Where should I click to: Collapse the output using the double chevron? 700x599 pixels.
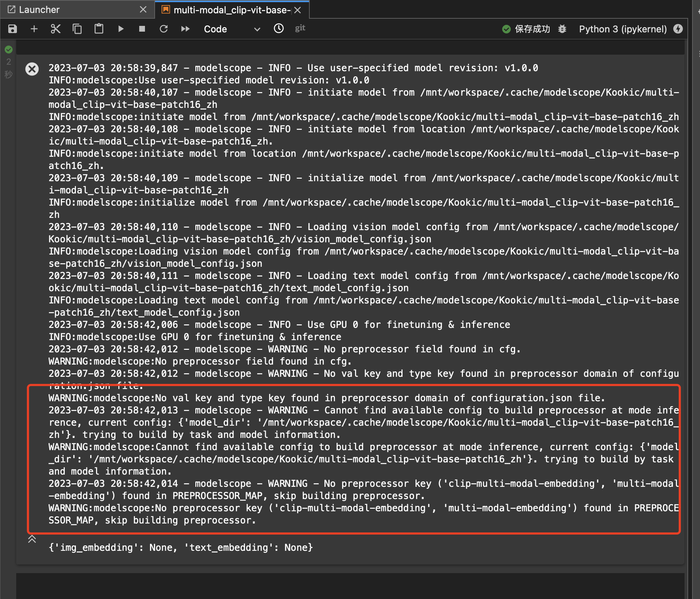click(32, 539)
